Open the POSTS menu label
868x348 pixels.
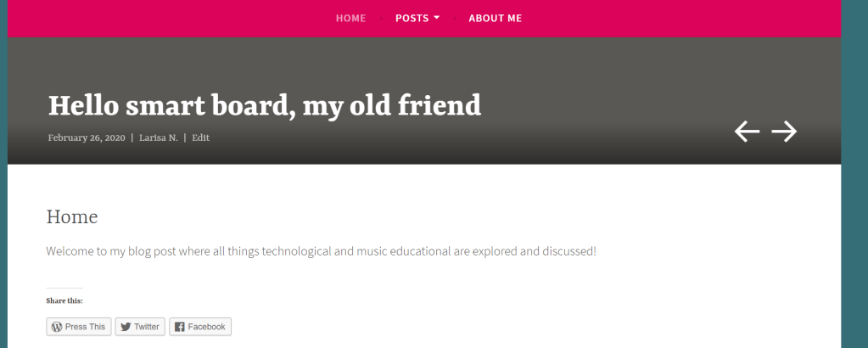click(x=412, y=18)
